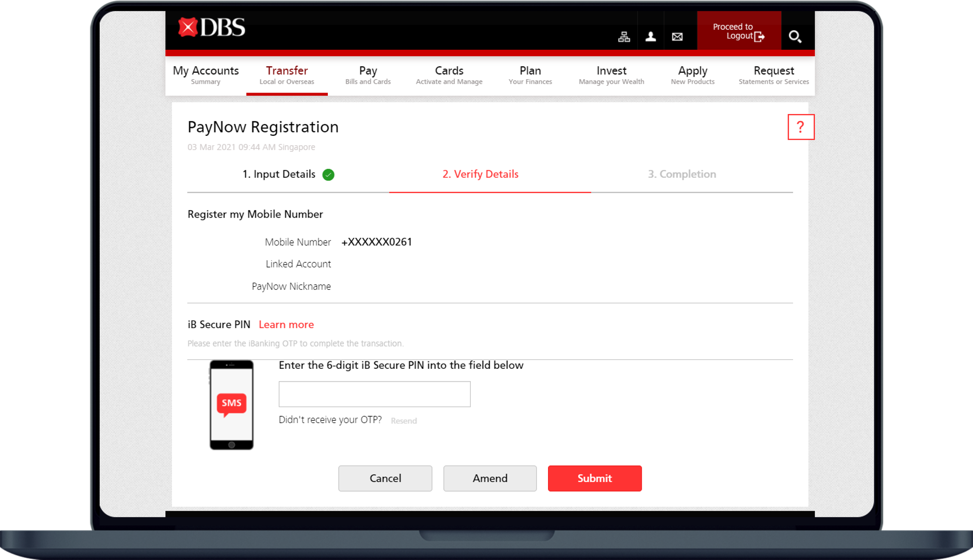Open the mail envelope icon
The height and width of the screenshot is (560, 973).
tap(677, 36)
